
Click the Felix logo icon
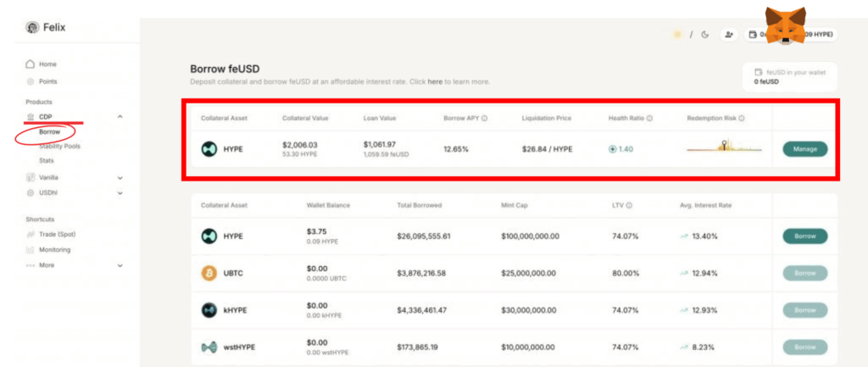point(32,27)
